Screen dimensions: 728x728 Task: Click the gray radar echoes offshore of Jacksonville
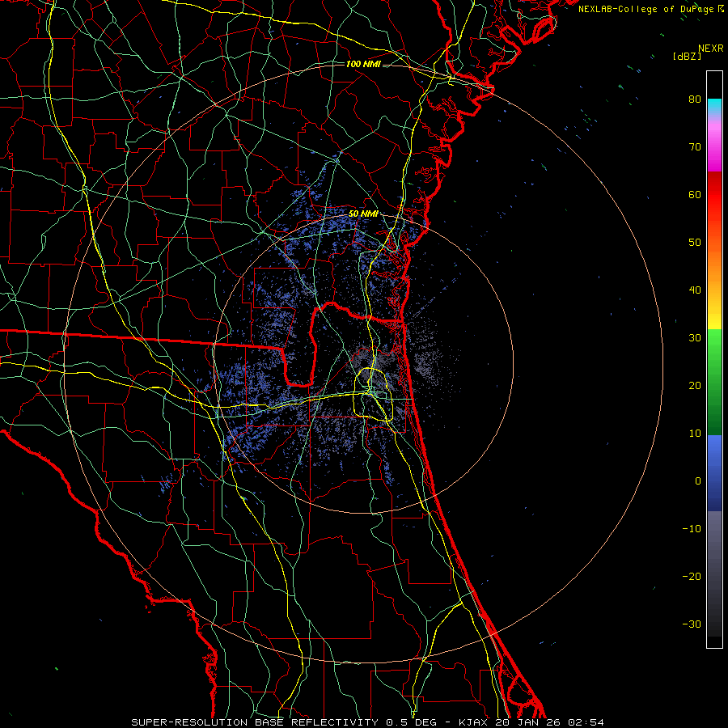[427, 362]
